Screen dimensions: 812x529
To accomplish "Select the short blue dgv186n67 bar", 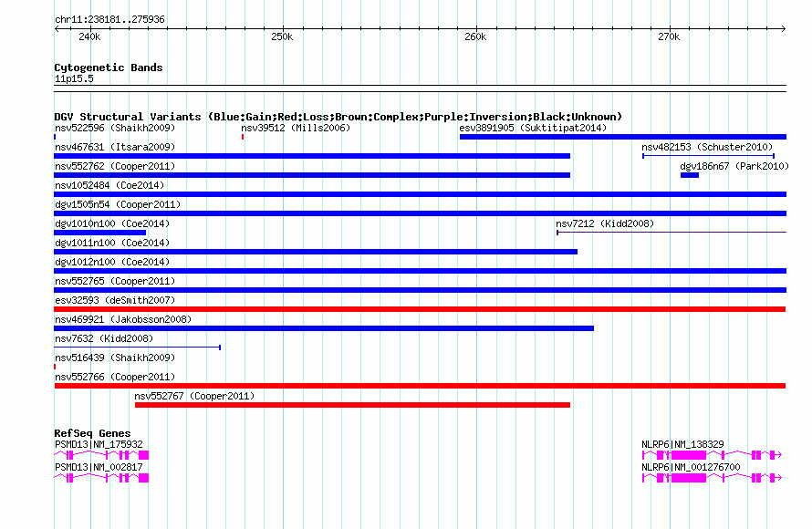I will (x=690, y=175).
